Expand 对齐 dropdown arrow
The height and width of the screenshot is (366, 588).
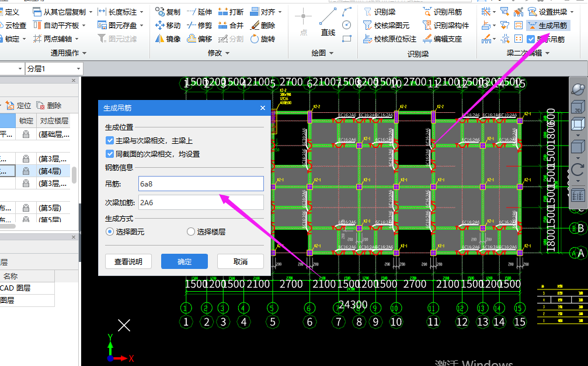[280, 12]
